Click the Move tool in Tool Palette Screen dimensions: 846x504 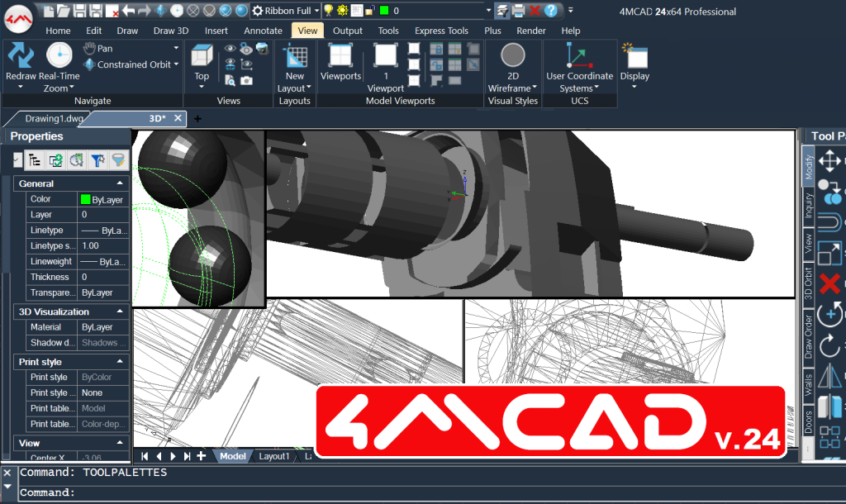click(x=829, y=159)
